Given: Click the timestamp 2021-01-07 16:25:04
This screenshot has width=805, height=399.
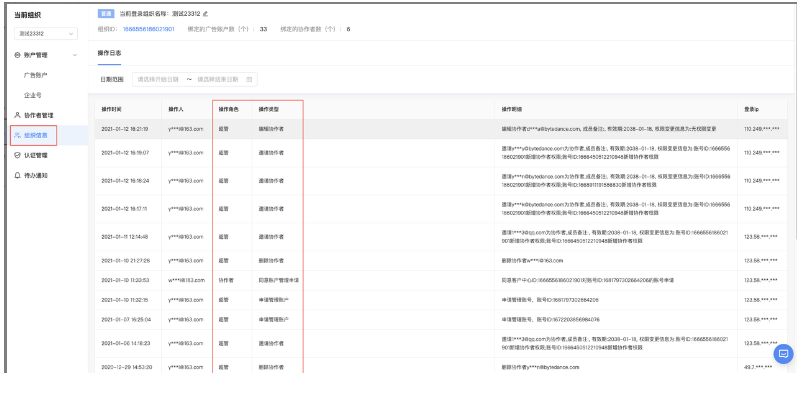Looking at the screenshot, I should coord(126,319).
